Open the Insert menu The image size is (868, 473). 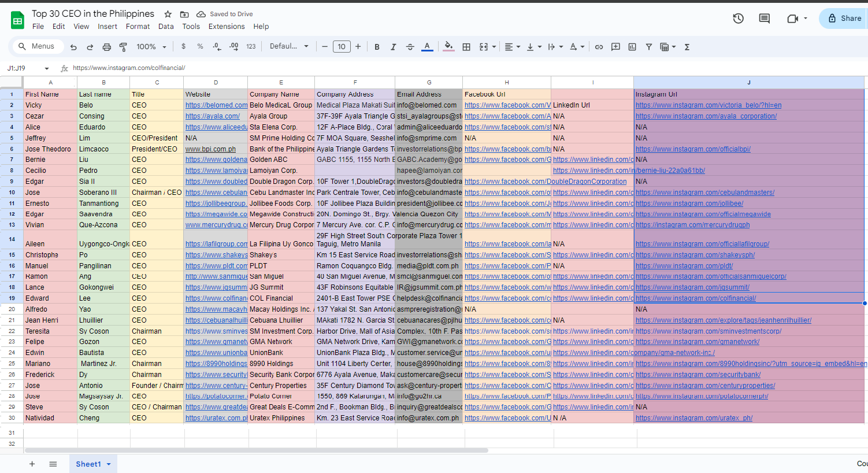pyautogui.click(x=107, y=27)
